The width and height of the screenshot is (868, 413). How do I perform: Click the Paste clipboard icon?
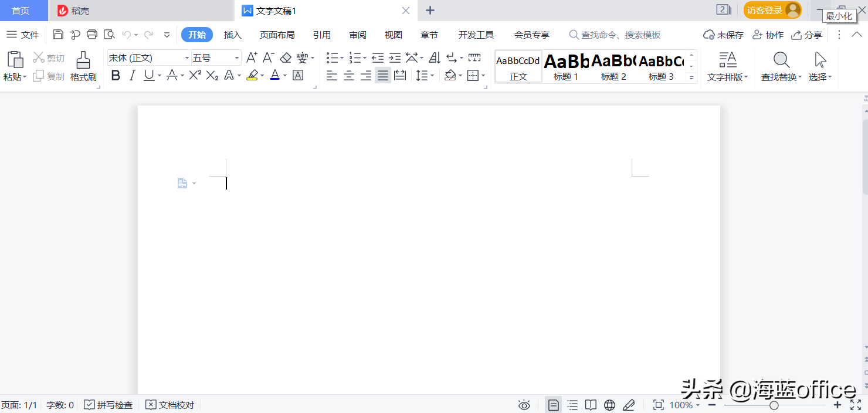coord(15,60)
